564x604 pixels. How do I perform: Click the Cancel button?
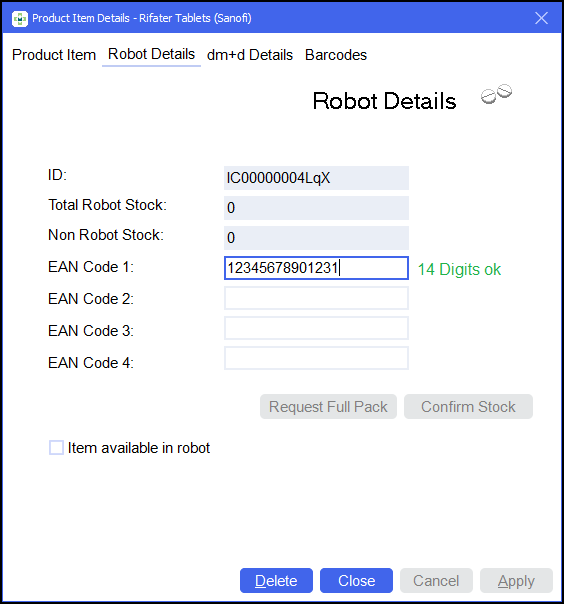[x=436, y=581]
